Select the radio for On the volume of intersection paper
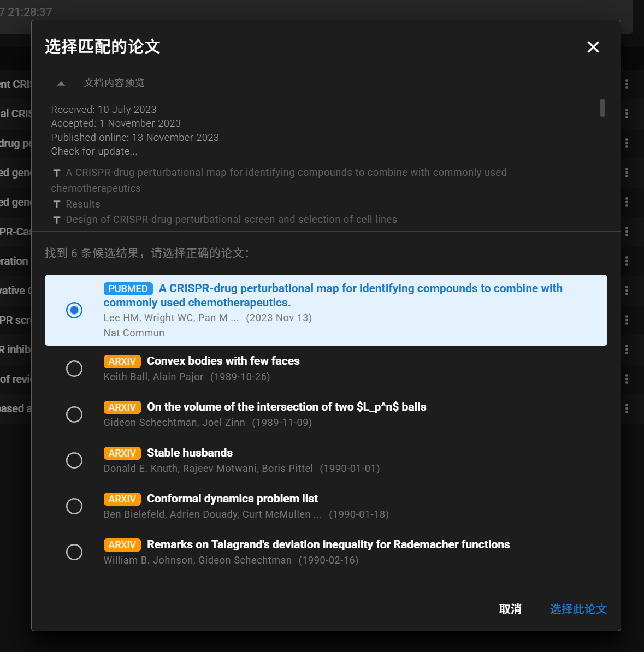Screen dimensions: 644x652 click(74, 414)
